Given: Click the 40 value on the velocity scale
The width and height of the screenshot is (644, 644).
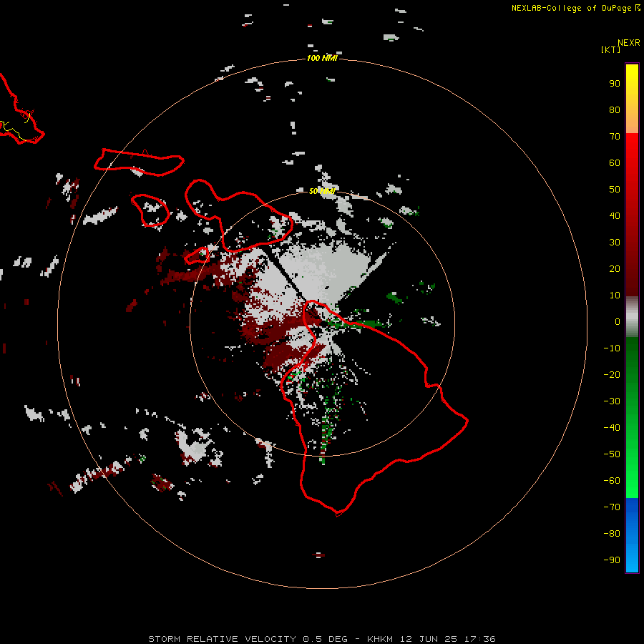Looking at the screenshot, I should (615, 216).
